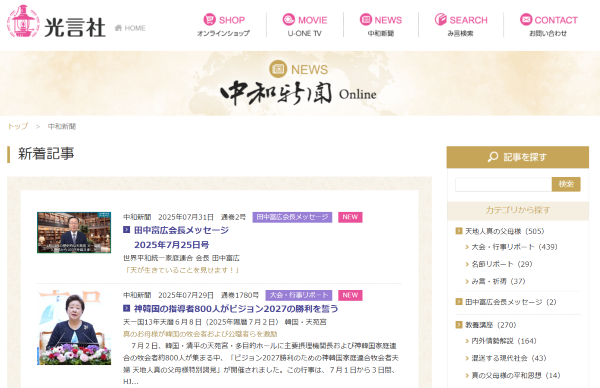Image resolution: width=600 pixels, height=388 pixels.
Task: Click the house icon beside HOME
Action: tap(118, 28)
